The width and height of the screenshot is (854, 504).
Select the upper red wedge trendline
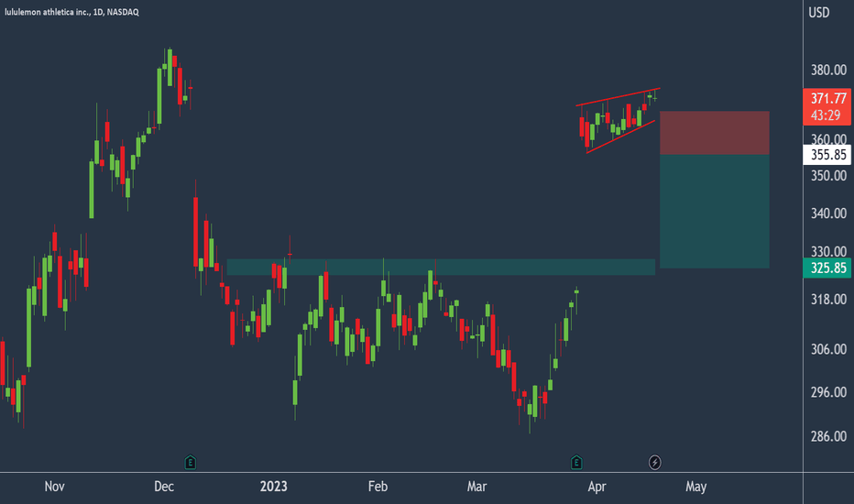[619, 96]
